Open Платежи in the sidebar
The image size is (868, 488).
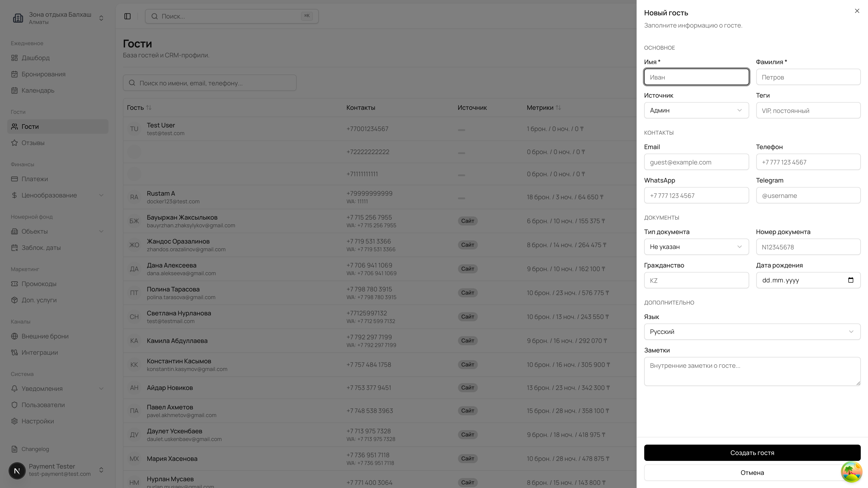tap(34, 179)
